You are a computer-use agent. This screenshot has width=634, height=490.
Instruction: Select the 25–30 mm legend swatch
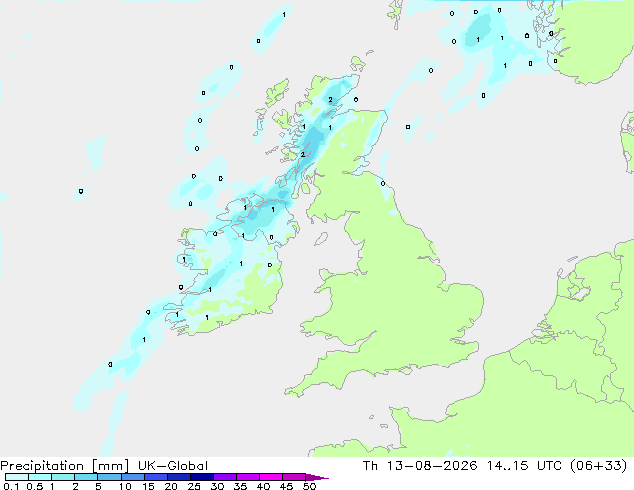202,477
